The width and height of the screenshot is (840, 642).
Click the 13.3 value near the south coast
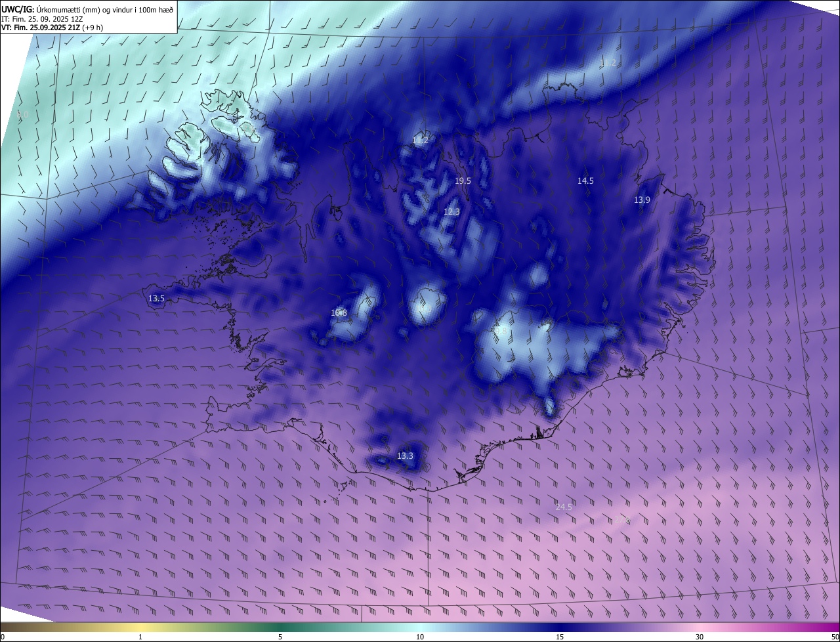[x=406, y=456]
